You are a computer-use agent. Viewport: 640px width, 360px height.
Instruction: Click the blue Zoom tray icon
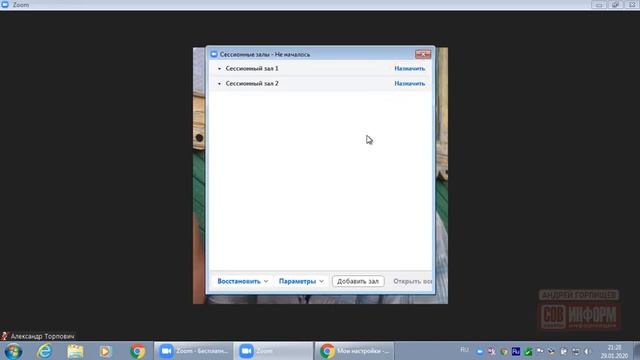tap(480, 351)
